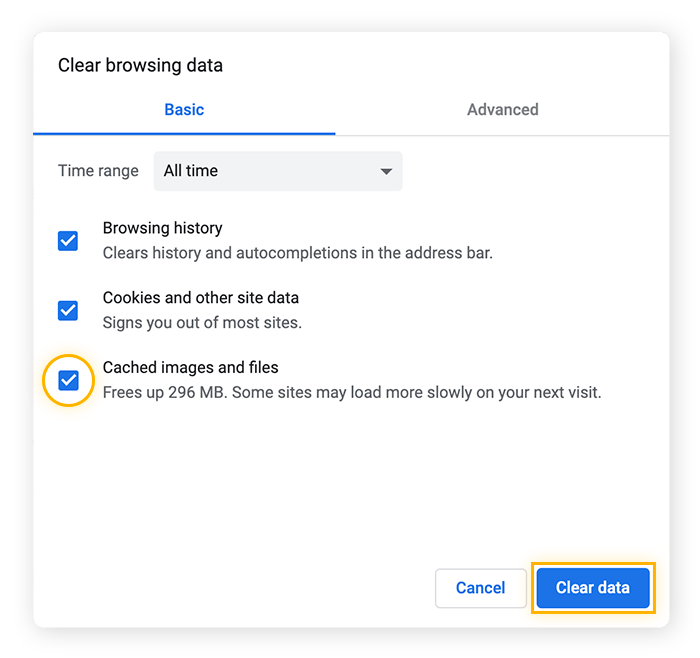
Task: Click the blue underline beneath Basic tab
Action: click(184, 133)
